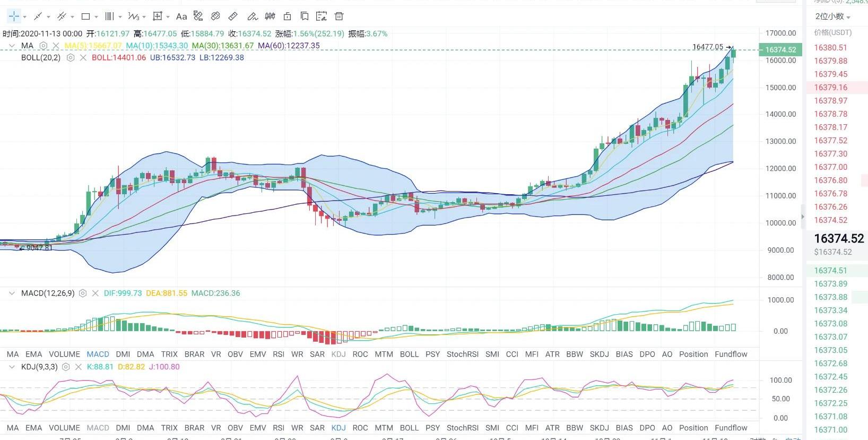868x440 pixels.
Task: Click the 16373.89 bid price row
Action: [830, 284]
